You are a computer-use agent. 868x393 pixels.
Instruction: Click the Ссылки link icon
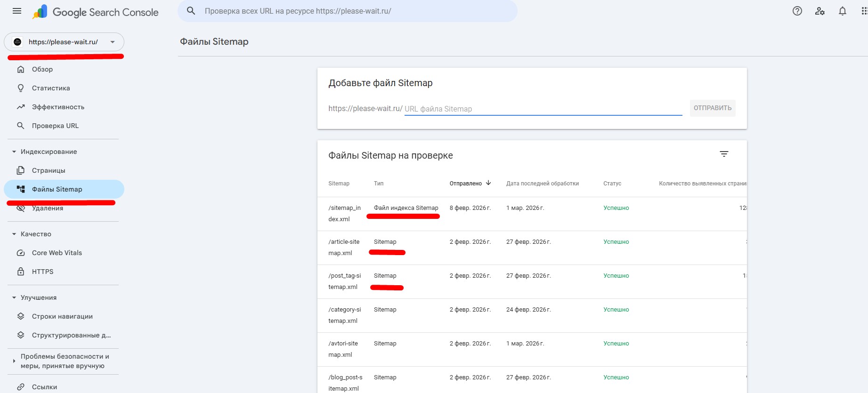pos(21,387)
